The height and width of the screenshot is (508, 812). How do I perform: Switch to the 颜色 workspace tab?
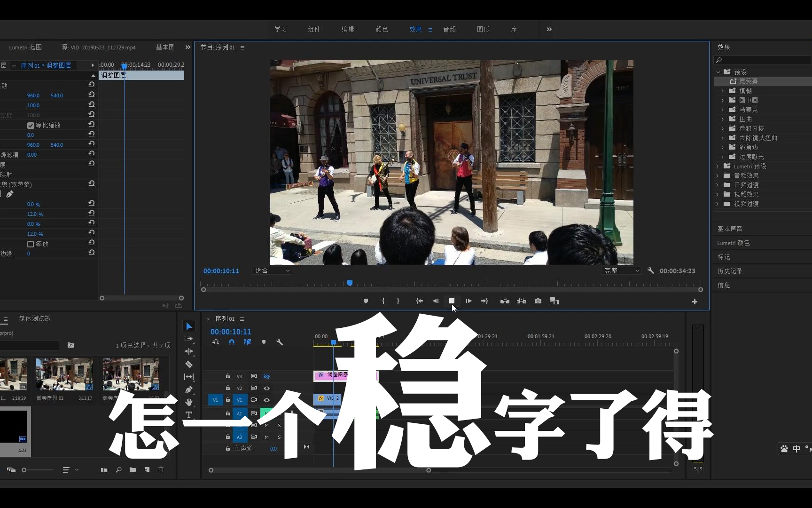382,29
